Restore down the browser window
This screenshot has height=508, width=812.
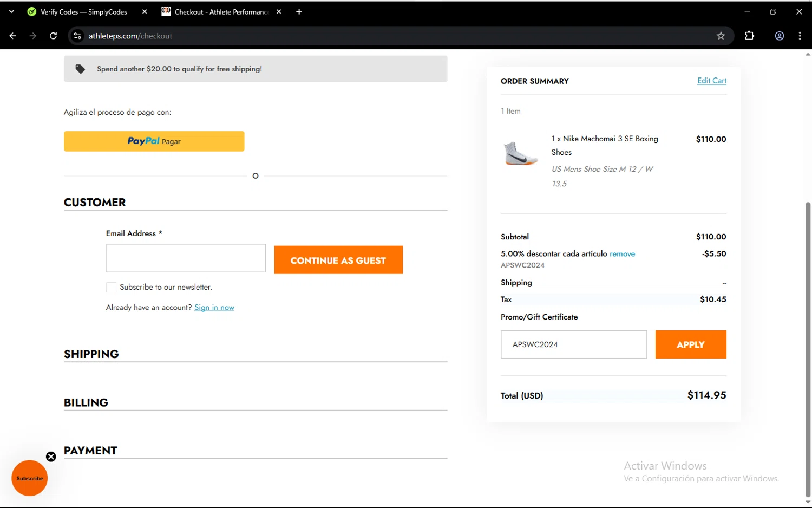tap(773, 11)
